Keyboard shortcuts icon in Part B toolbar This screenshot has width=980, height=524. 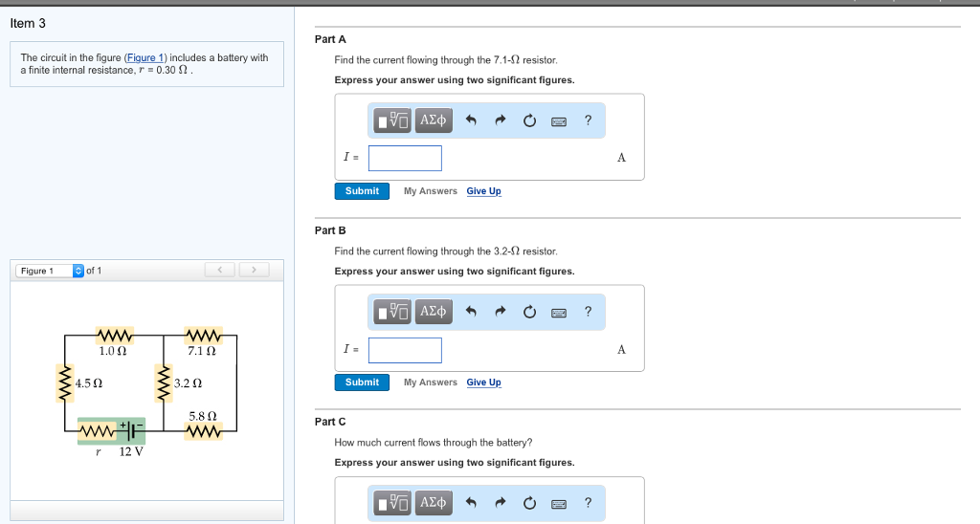[x=559, y=313]
